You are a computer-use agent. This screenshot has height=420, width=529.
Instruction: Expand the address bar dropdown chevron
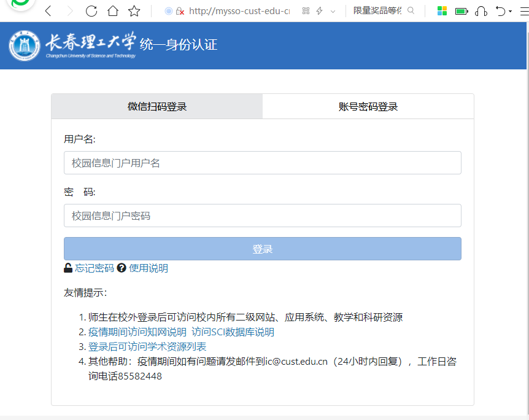[333, 11]
